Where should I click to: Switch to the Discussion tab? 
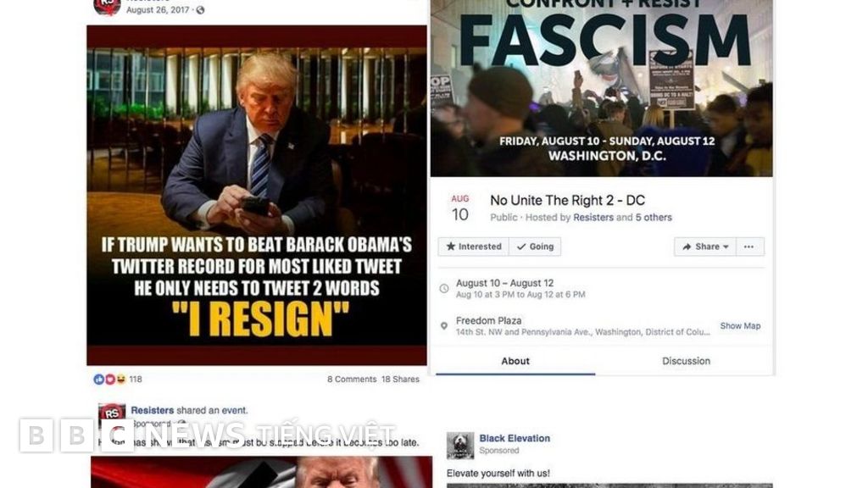click(686, 361)
